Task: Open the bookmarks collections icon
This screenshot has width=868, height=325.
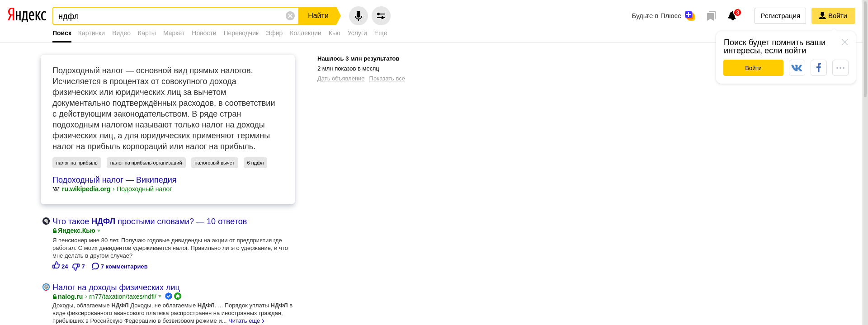Action: click(x=711, y=16)
